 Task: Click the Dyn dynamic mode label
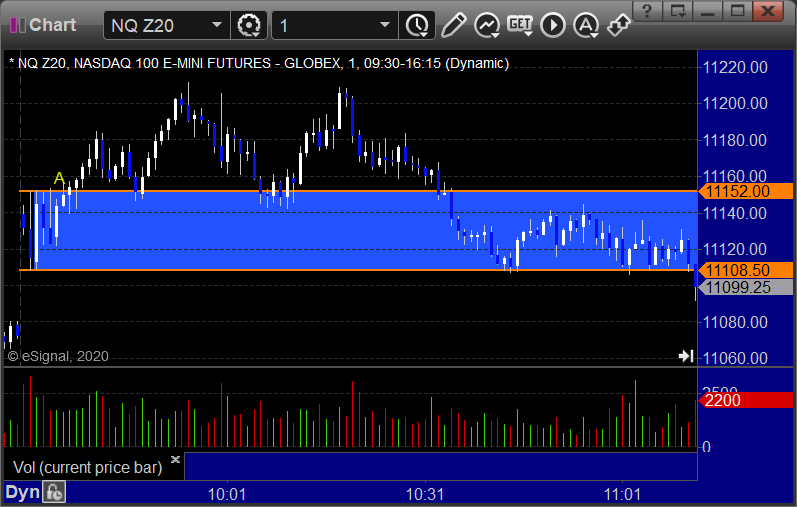pos(22,492)
